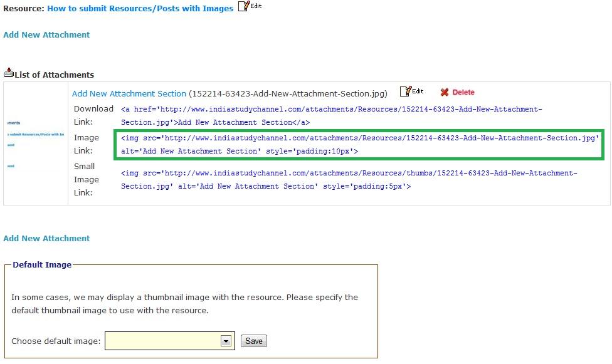Click the attachment thumbnail preview image
612x364 pixels.
36,144
